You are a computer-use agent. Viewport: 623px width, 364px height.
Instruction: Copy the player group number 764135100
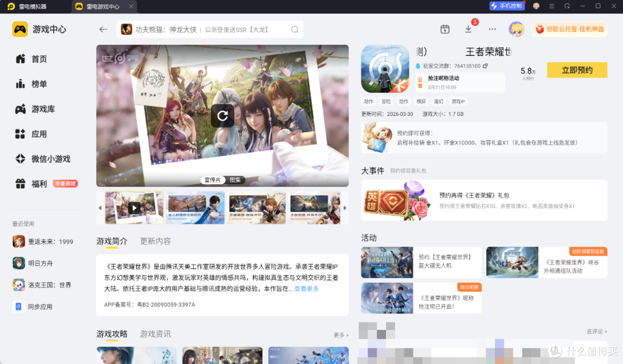click(485, 66)
